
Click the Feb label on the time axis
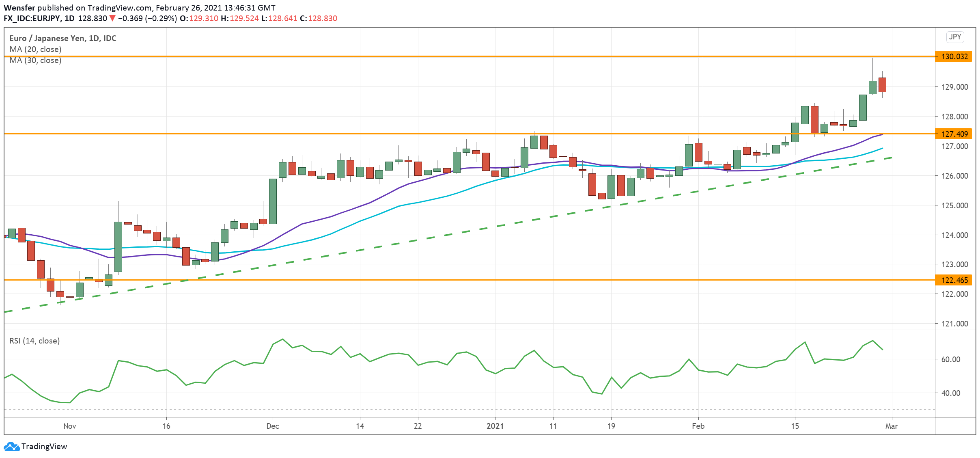[x=698, y=426]
